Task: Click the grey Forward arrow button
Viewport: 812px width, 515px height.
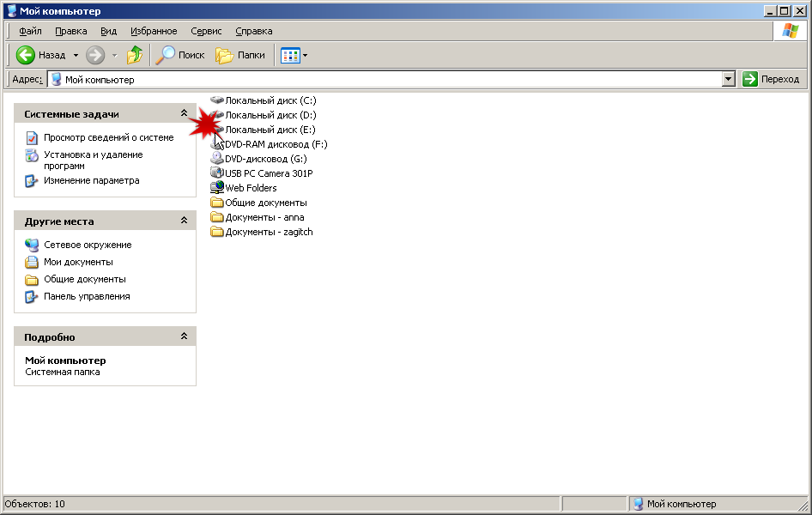Action: pos(95,55)
